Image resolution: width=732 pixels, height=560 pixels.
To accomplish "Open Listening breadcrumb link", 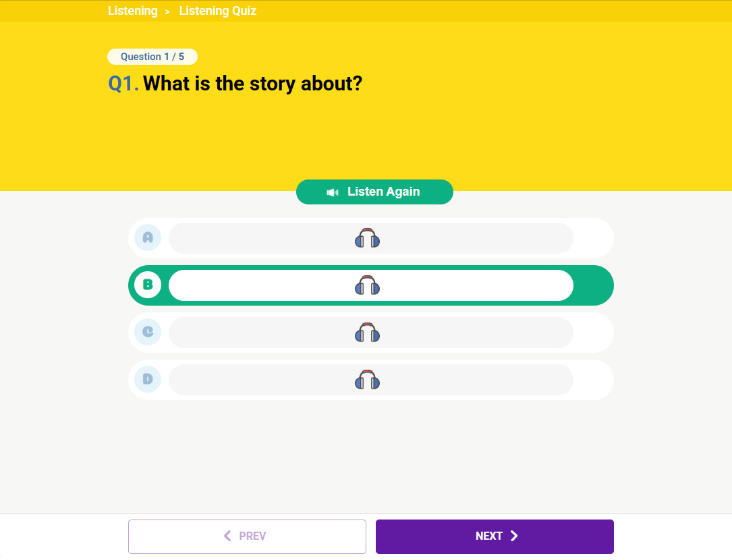I will pyautogui.click(x=133, y=11).
